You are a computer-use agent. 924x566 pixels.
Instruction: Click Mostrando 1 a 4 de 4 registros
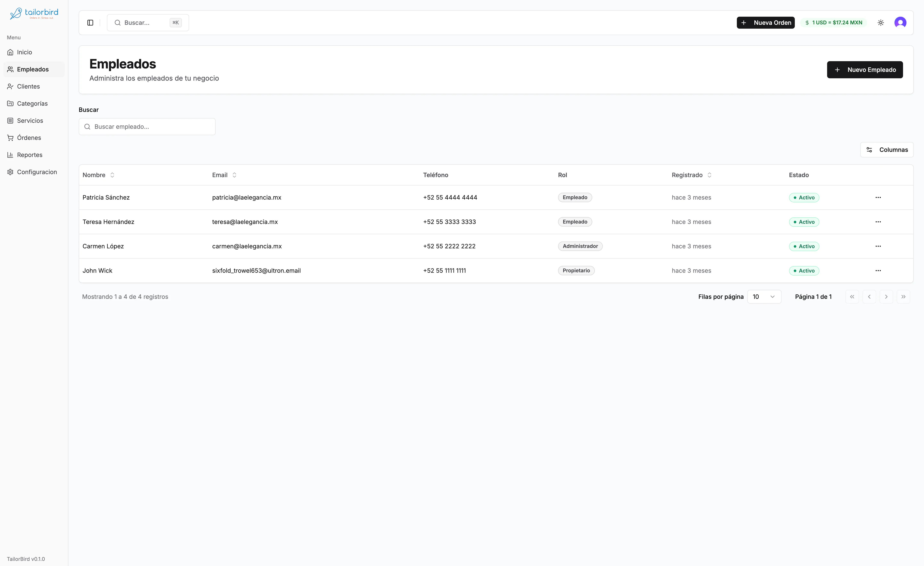125,297
